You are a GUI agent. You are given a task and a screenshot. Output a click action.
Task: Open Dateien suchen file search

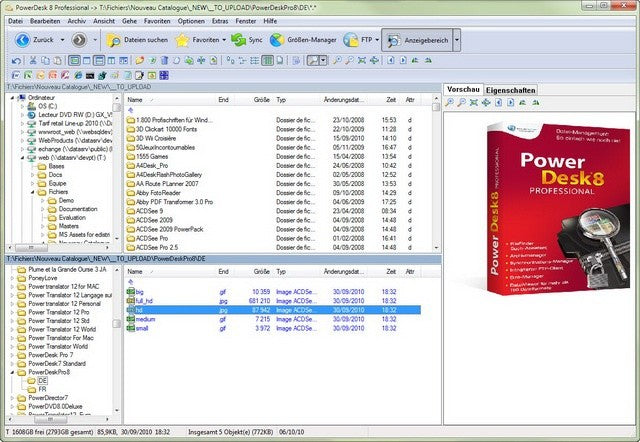137,40
